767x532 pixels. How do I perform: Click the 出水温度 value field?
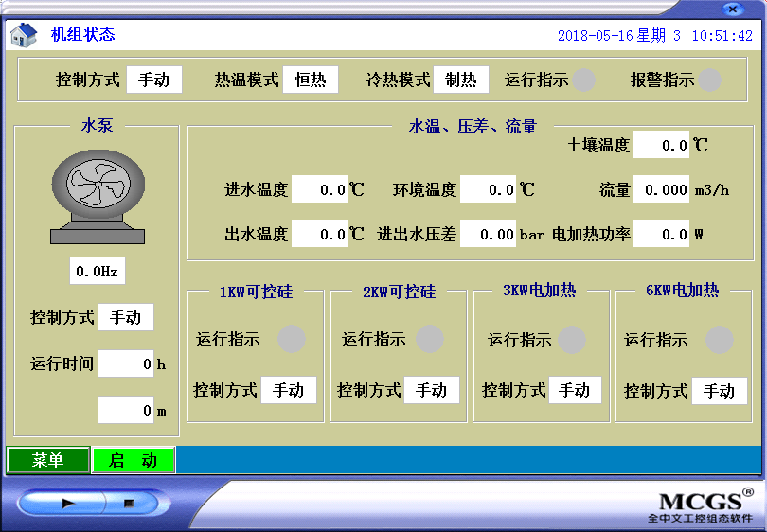[x=319, y=234]
